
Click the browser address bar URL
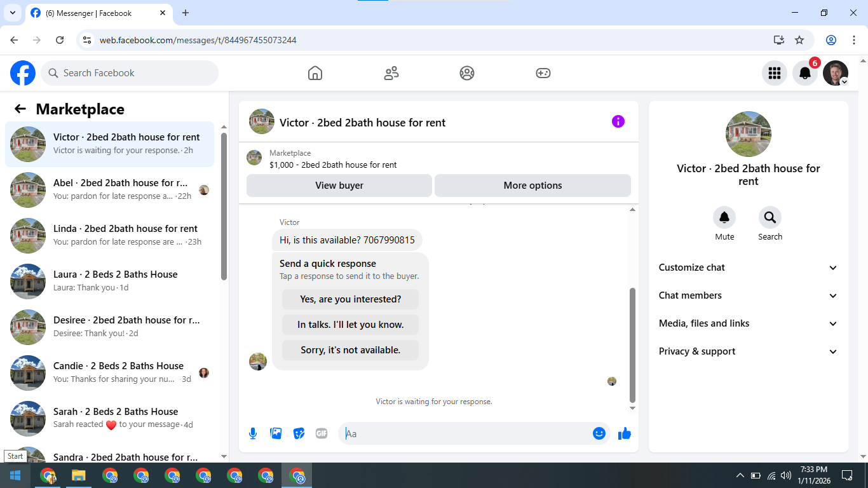(198, 40)
